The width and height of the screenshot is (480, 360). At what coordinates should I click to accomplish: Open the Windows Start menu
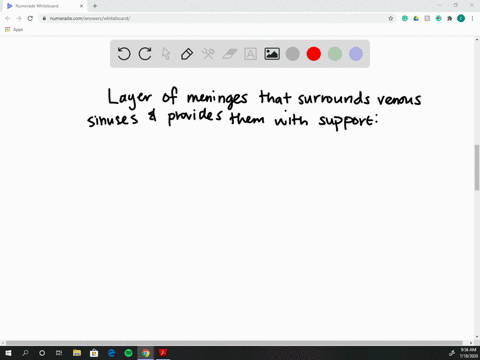pos(8,353)
